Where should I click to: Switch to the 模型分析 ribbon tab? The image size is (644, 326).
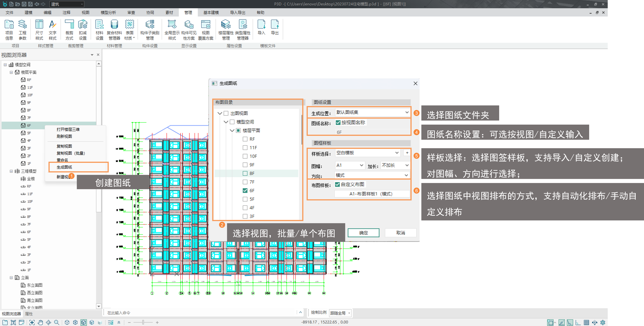pyautogui.click(x=108, y=13)
